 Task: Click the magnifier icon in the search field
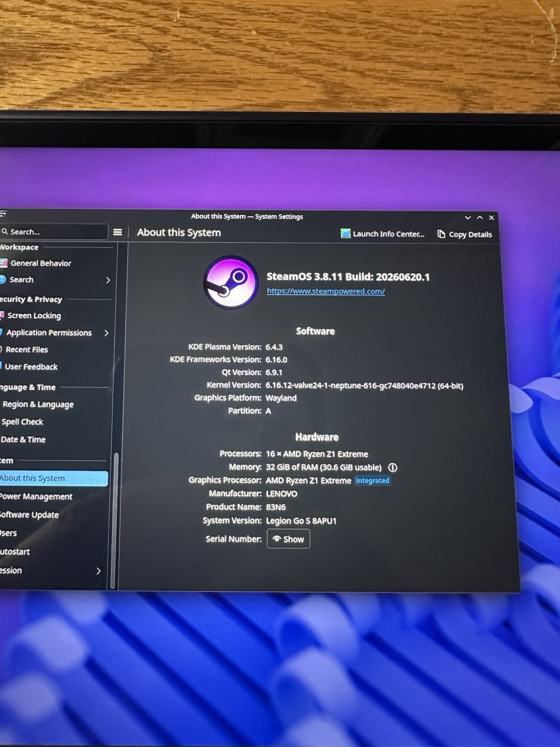(x=5, y=232)
